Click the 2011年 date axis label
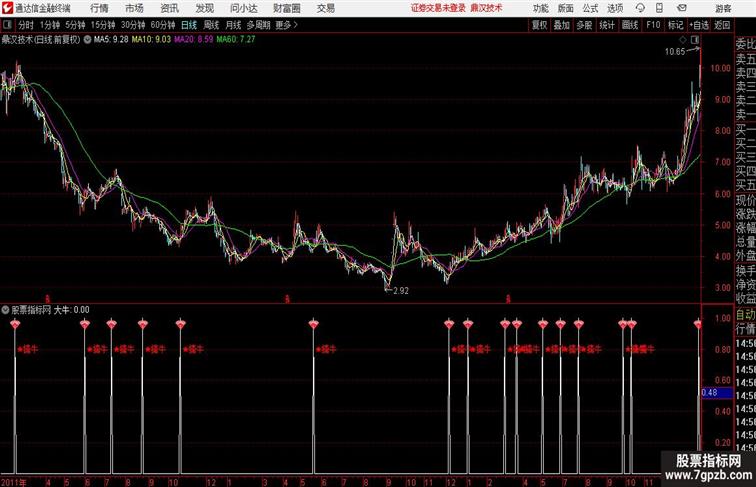756x487 pixels. pyautogui.click(x=14, y=482)
